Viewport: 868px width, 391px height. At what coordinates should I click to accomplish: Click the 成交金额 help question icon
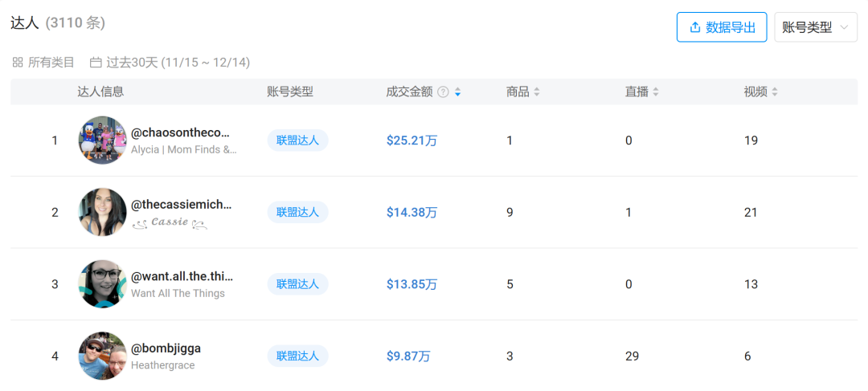pyautogui.click(x=443, y=92)
